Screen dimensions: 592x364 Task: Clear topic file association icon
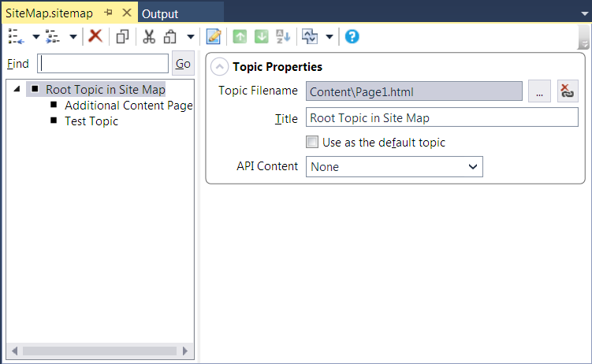568,91
